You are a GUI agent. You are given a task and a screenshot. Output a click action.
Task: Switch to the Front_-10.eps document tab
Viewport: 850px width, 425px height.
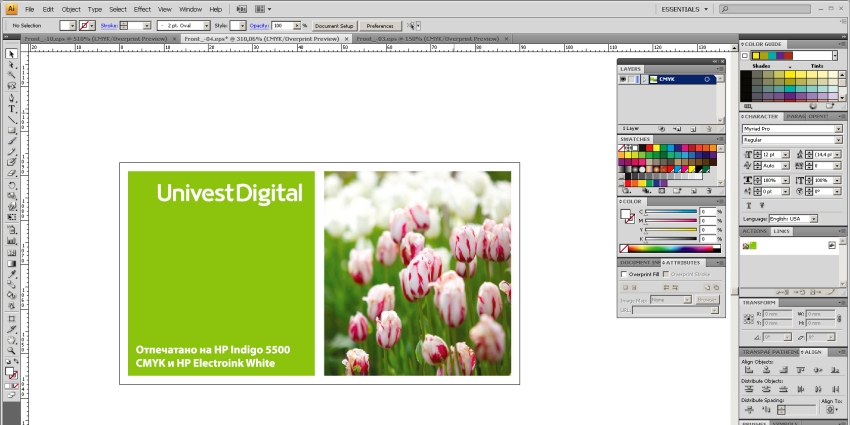click(x=98, y=39)
